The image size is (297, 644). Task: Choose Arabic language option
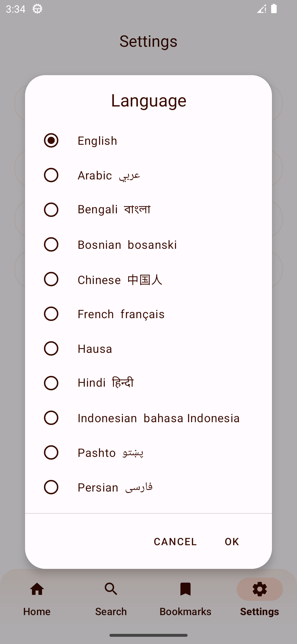(x=148, y=175)
